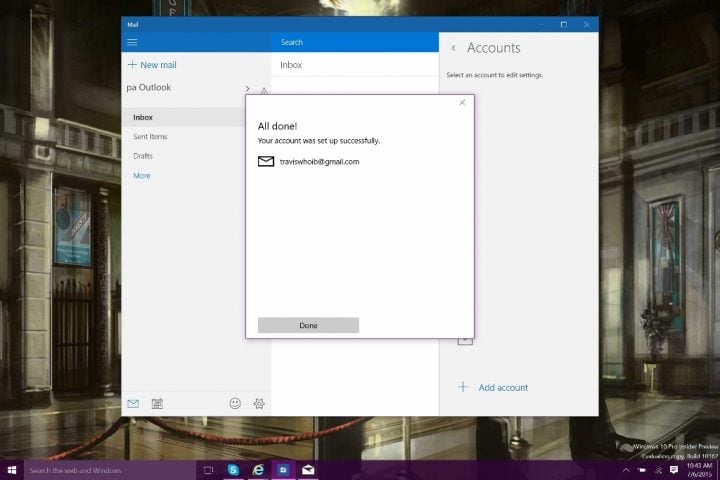The width and height of the screenshot is (720, 480).
Task: Open Skype from the taskbar
Action: 233,470
